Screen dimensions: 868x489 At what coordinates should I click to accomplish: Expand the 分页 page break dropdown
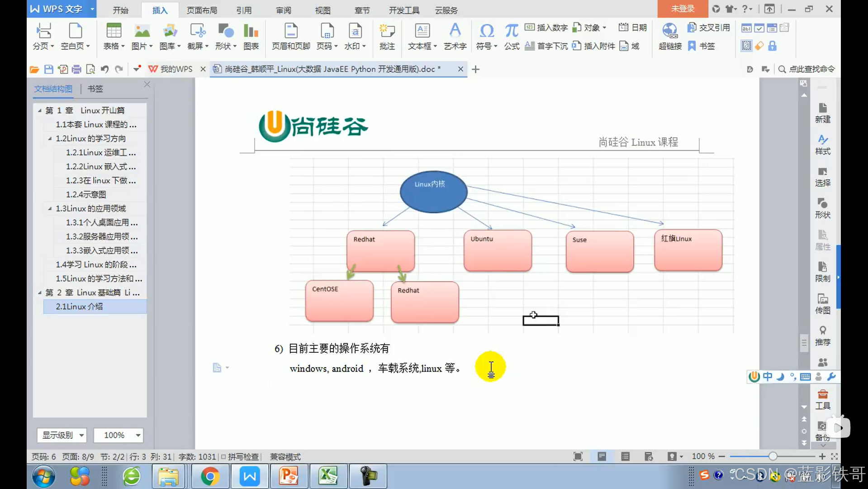point(52,46)
